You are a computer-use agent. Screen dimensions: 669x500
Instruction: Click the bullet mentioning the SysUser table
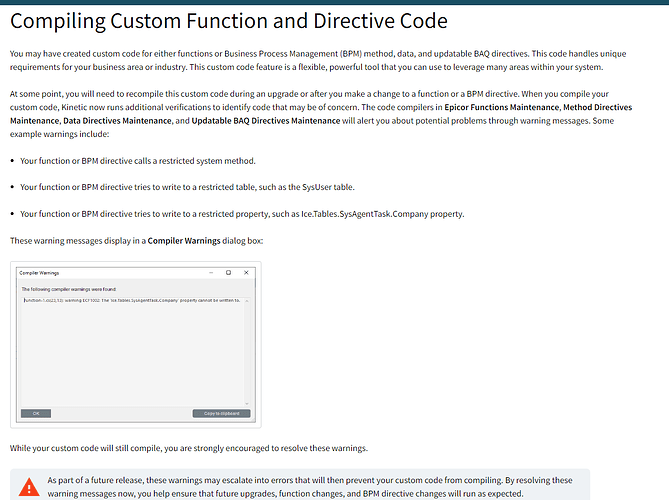pyautogui.click(x=187, y=187)
